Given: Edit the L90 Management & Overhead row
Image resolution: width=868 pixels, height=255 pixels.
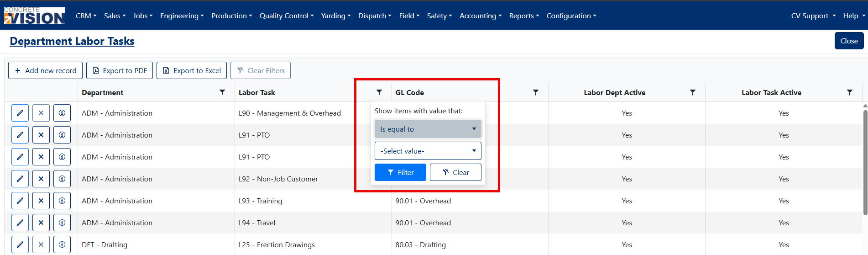Looking at the screenshot, I should [x=20, y=113].
